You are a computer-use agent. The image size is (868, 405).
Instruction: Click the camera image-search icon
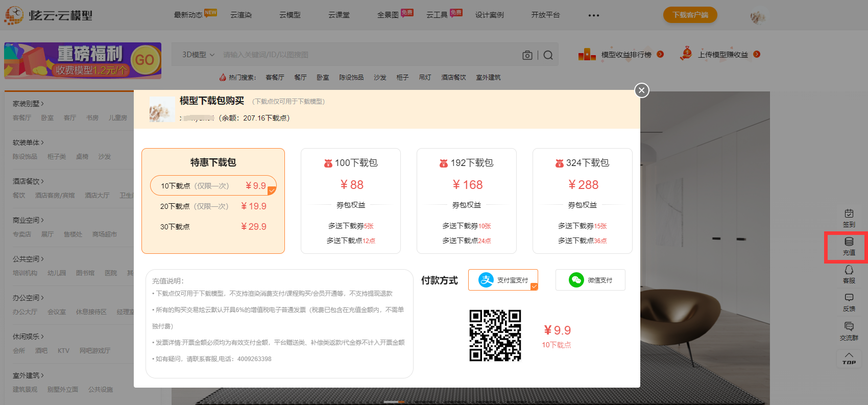pyautogui.click(x=527, y=55)
